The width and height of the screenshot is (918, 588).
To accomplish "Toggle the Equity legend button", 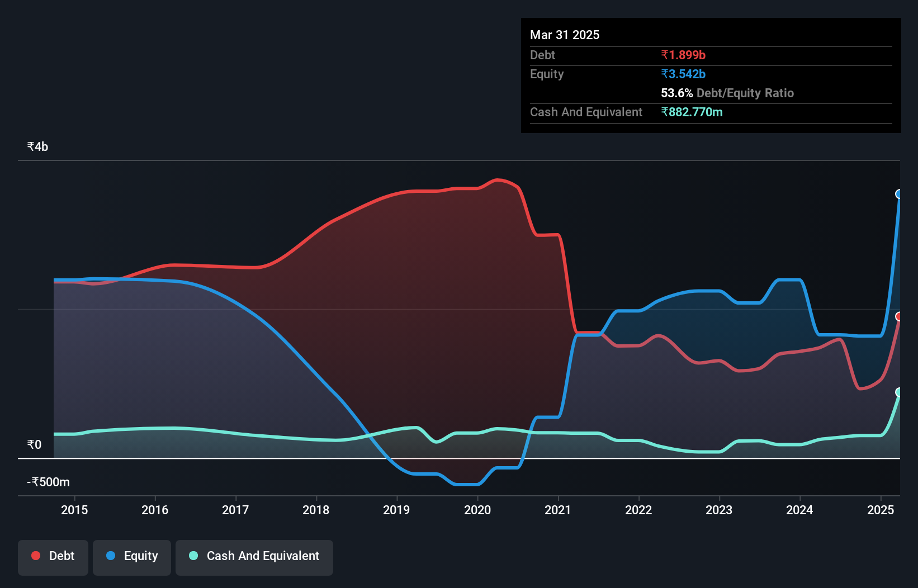I will pos(132,557).
